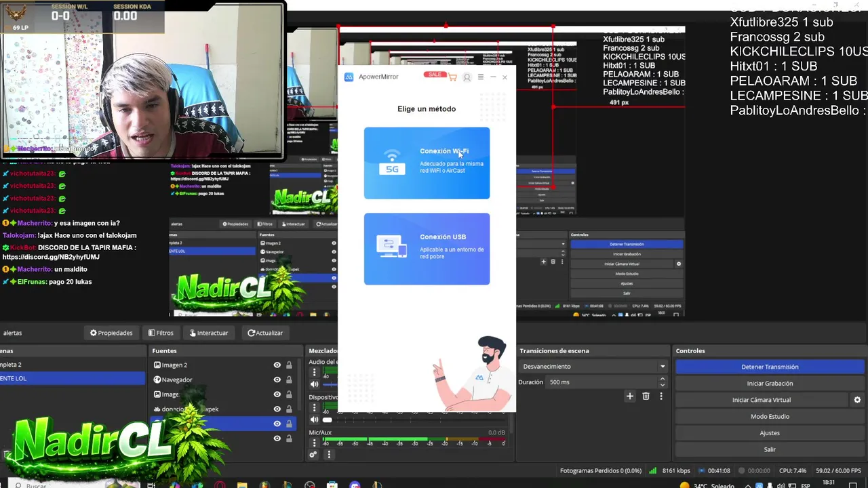This screenshot has width=868, height=488.
Task: Open the ApowerMirror shopping cart icon
Action: click(x=452, y=77)
